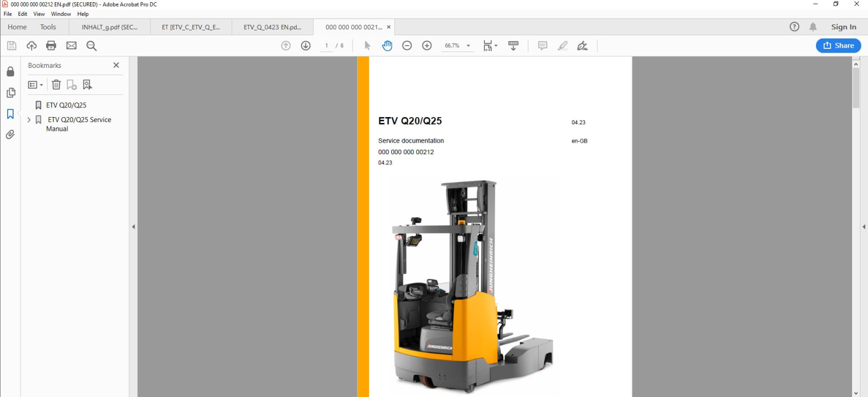
Task: Open fit page options icon
Action: point(490,46)
